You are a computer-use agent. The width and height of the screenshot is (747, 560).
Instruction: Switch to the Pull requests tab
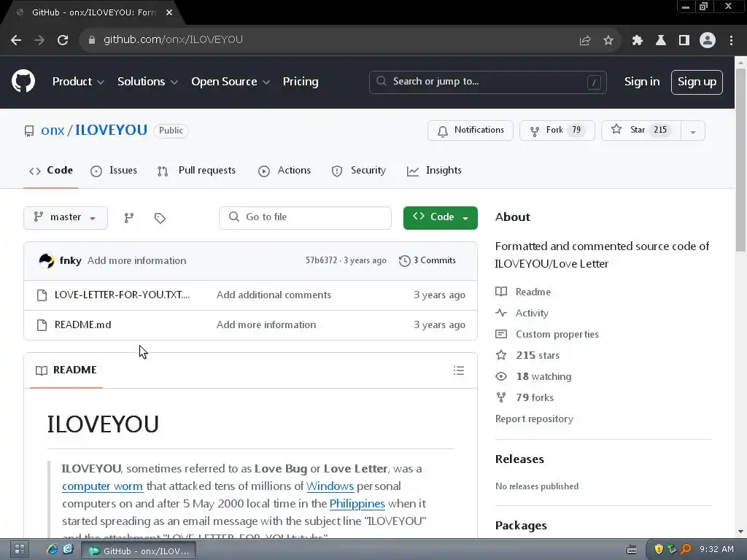tap(196, 171)
